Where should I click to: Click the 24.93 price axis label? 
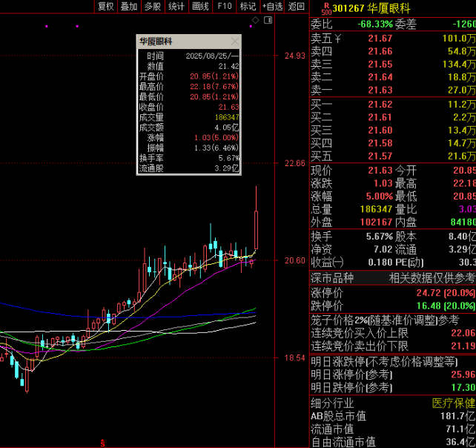294,56
